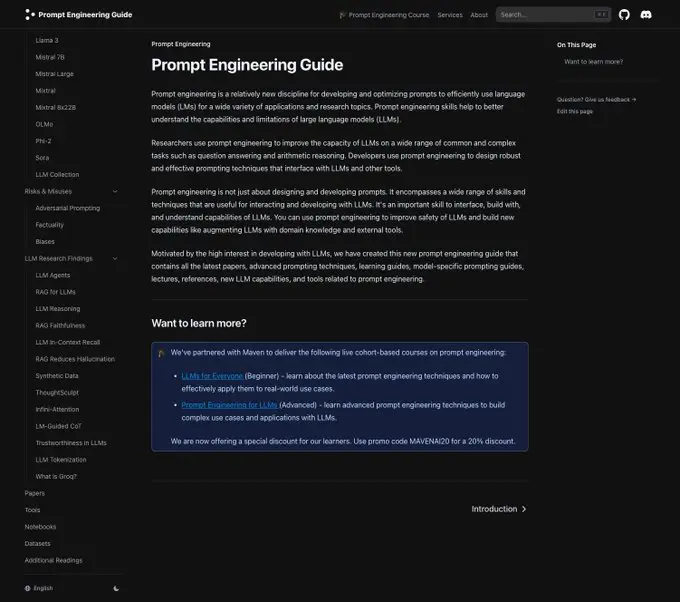This screenshot has width=680, height=602.
Task: Click Edit this page link
Action: [x=575, y=111]
